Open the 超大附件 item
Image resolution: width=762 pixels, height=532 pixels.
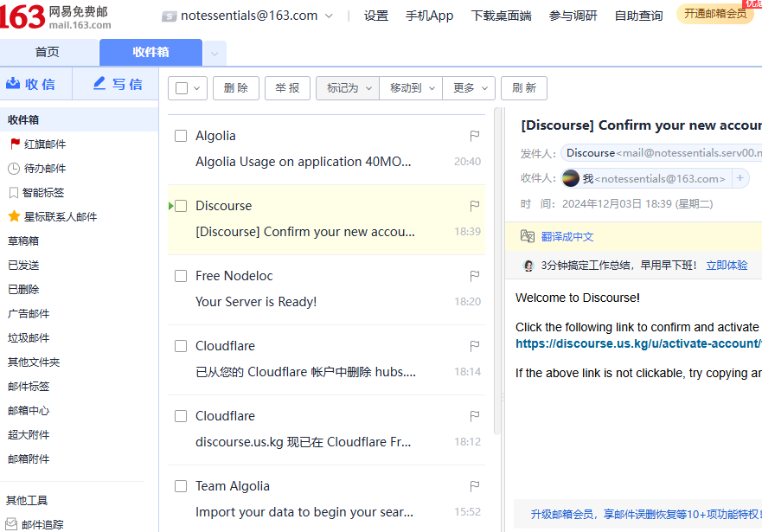[29, 435]
